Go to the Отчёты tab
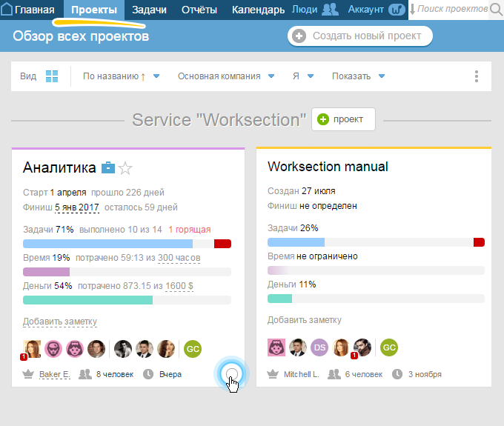Screen dimensions: 504x426 [x=199, y=10]
